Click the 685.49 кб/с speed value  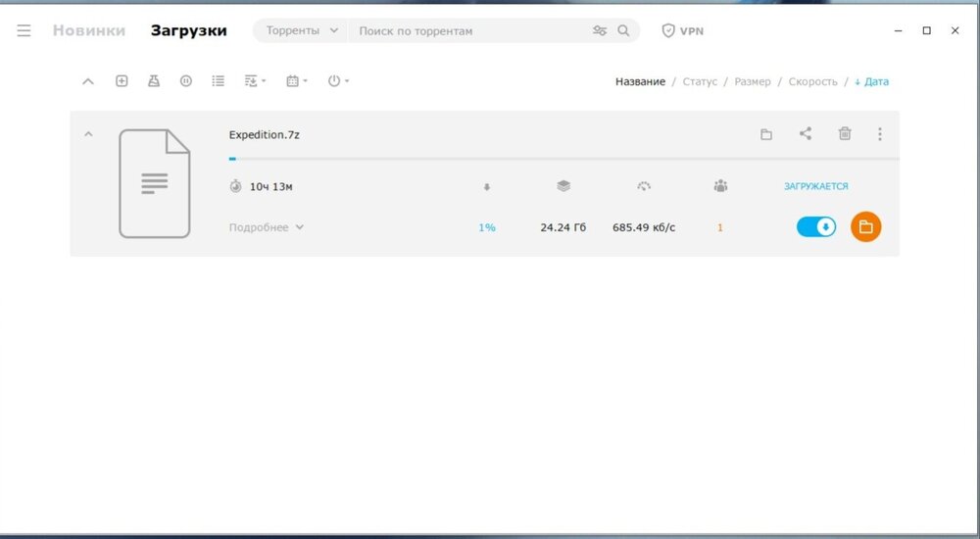pos(644,227)
